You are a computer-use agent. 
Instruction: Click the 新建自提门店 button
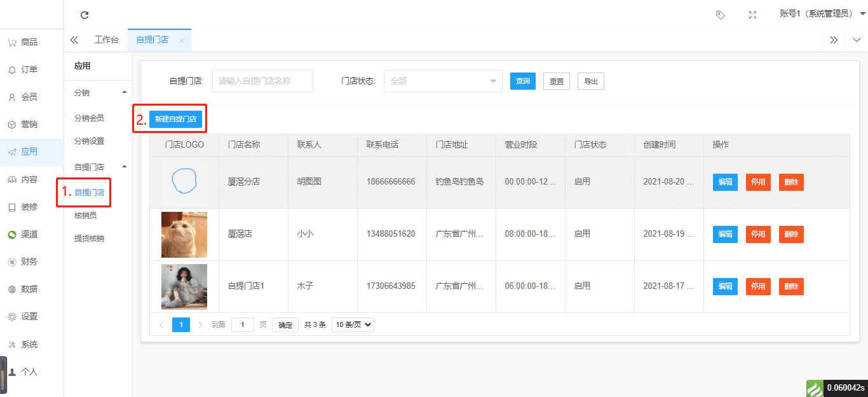tap(175, 119)
